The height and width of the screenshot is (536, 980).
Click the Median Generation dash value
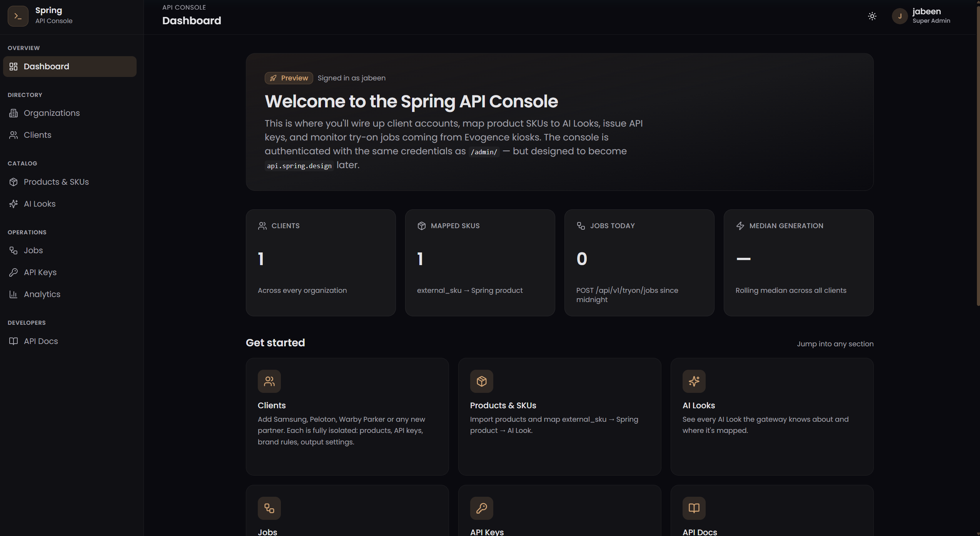(x=743, y=259)
